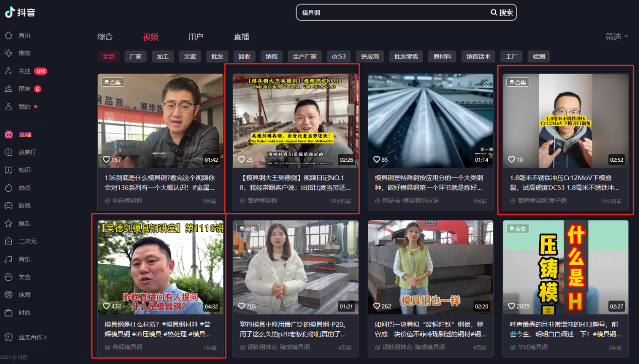Open title 模具钢是什么材质
Screen dimensions: 639x364
(158, 329)
